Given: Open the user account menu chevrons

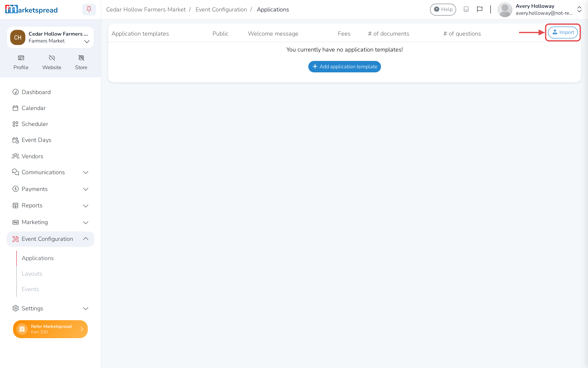Looking at the screenshot, I should [x=579, y=9].
